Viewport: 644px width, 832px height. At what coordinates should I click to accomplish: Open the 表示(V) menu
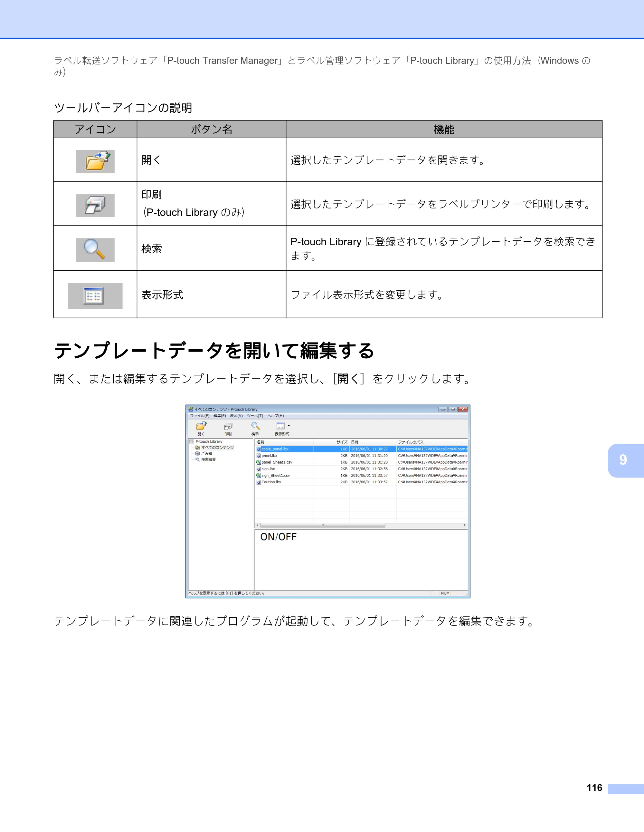click(x=236, y=416)
